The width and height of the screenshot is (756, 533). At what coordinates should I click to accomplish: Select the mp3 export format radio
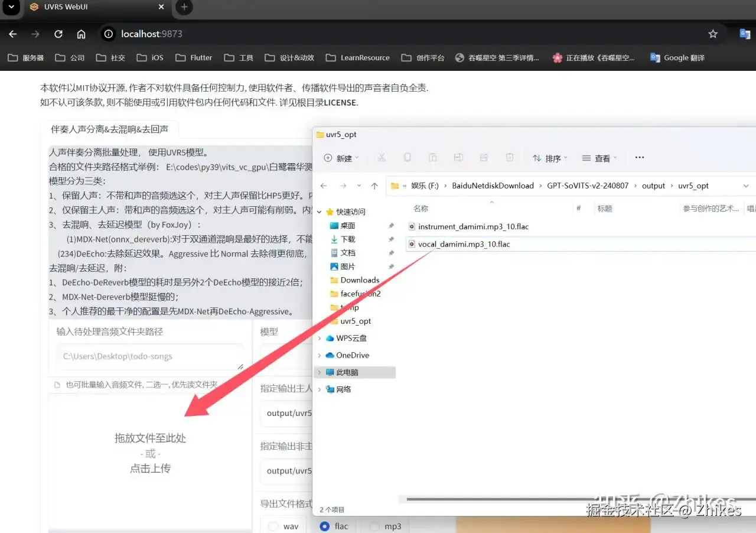point(374,526)
